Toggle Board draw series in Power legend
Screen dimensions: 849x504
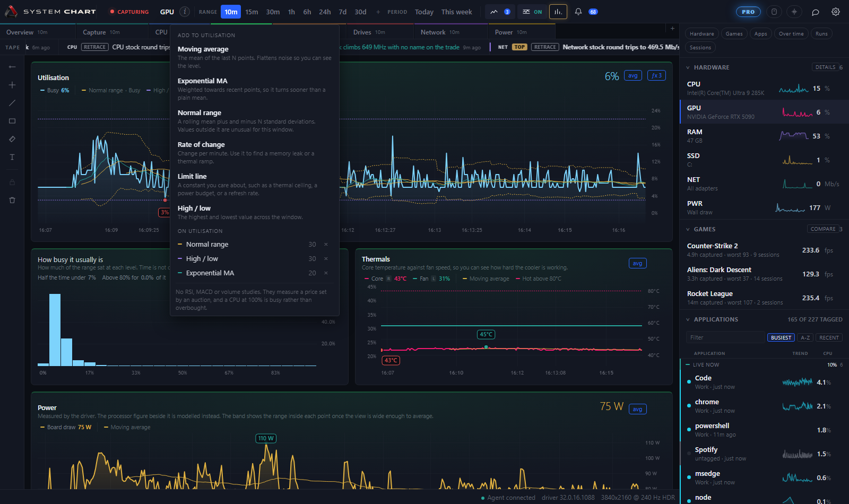(x=65, y=427)
